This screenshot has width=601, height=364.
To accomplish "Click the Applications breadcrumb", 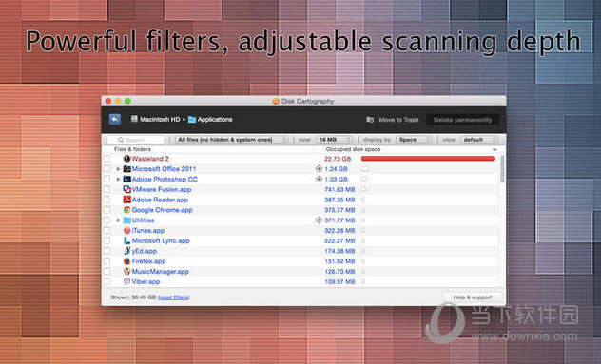I will (210, 120).
